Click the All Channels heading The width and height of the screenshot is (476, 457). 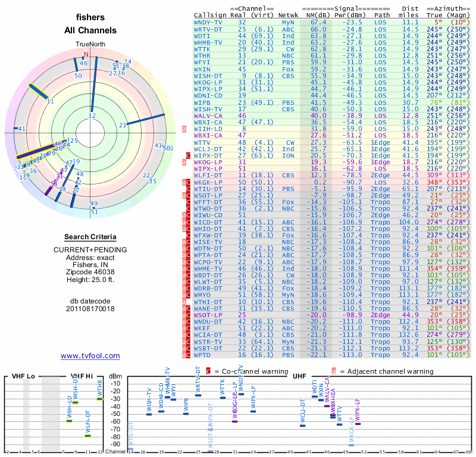pyautogui.click(x=90, y=30)
